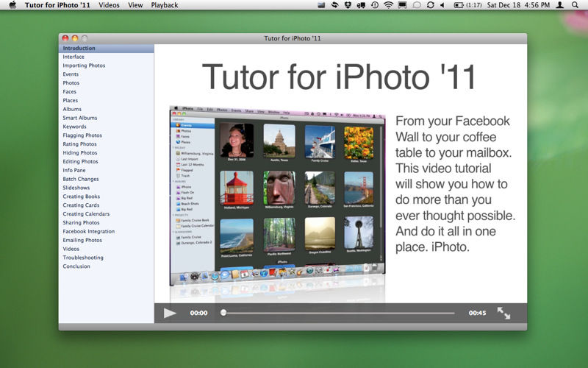Open the Smart Albums lesson

[x=106, y=118]
